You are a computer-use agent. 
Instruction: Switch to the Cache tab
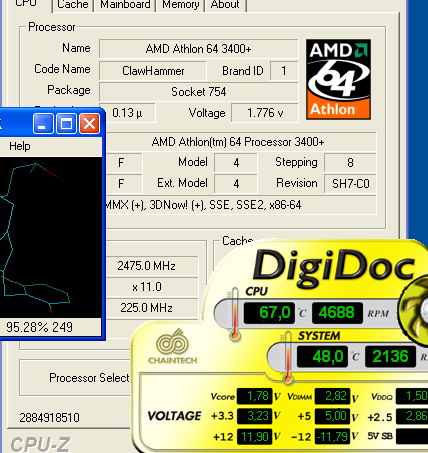(x=73, y=5)
